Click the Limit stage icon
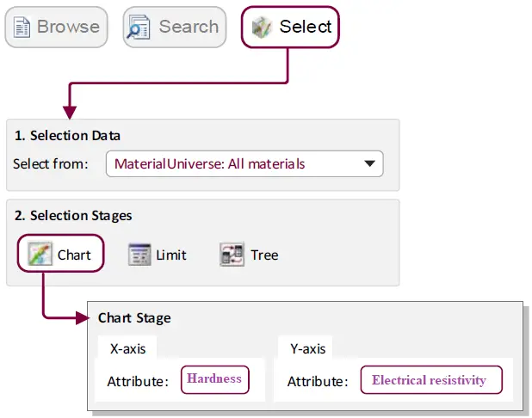This screenshot has width=532, height=418. (139, 255)
